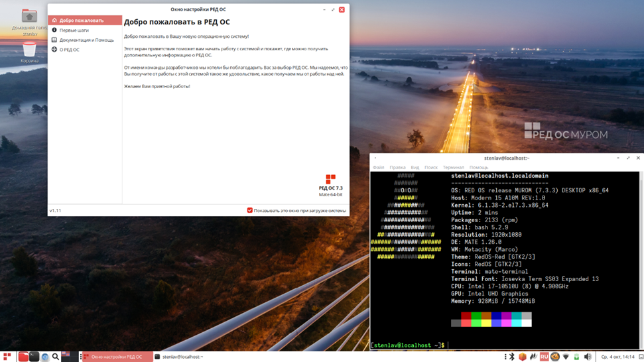Click the magnifier search icon on taskbar
This screenshot has width=644, height=362.
tap(56, 357)
